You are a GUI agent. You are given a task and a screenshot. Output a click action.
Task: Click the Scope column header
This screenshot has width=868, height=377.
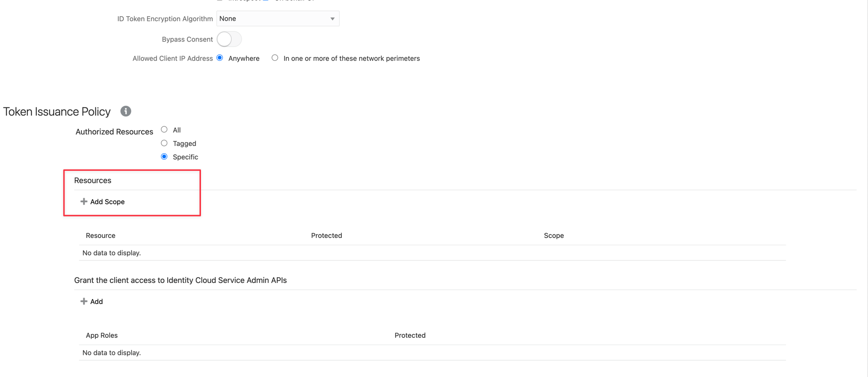pyautogui.click(x=554, y=236)
